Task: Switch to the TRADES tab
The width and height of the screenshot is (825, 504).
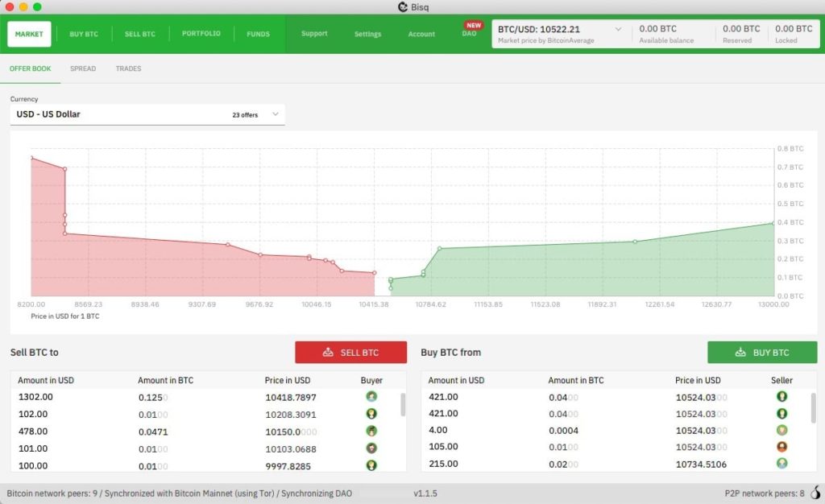Action: [128, 69]
